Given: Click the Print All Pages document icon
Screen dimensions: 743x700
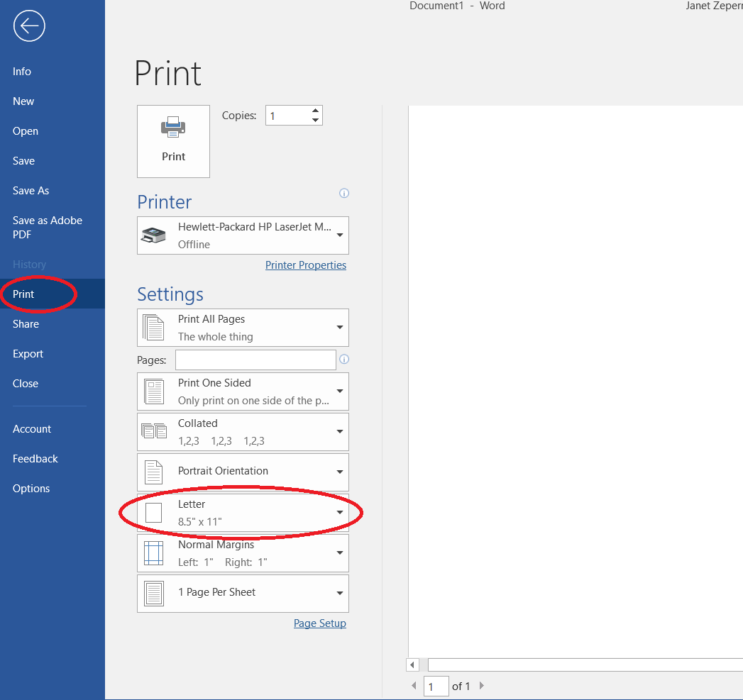Looking at the screenshot, I should (x=153, y=327).
